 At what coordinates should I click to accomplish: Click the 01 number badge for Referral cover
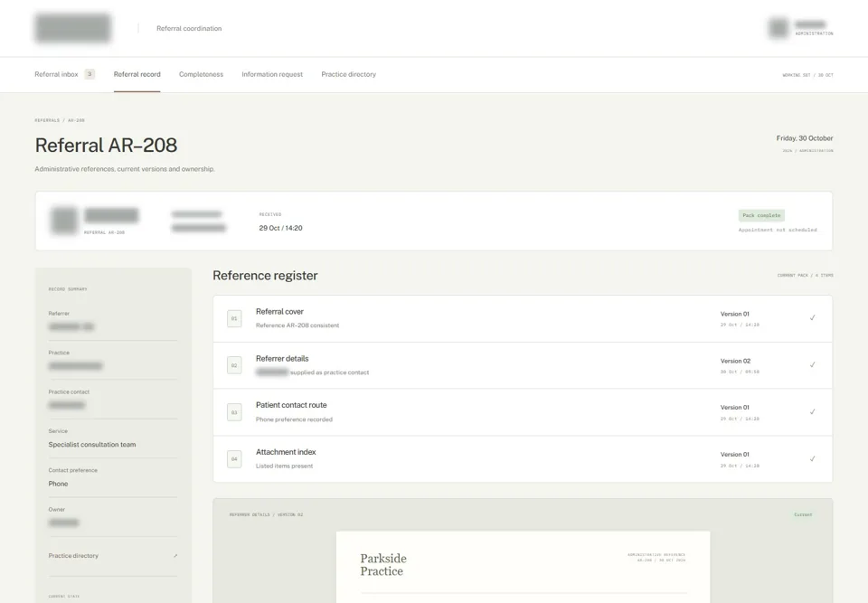(x=234, y=318)
